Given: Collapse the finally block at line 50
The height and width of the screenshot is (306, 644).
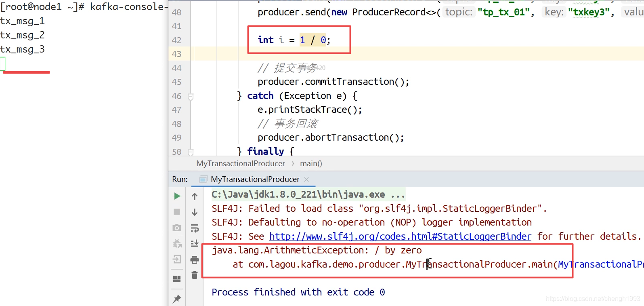Looking at the screenshot, I should [191, 152].
